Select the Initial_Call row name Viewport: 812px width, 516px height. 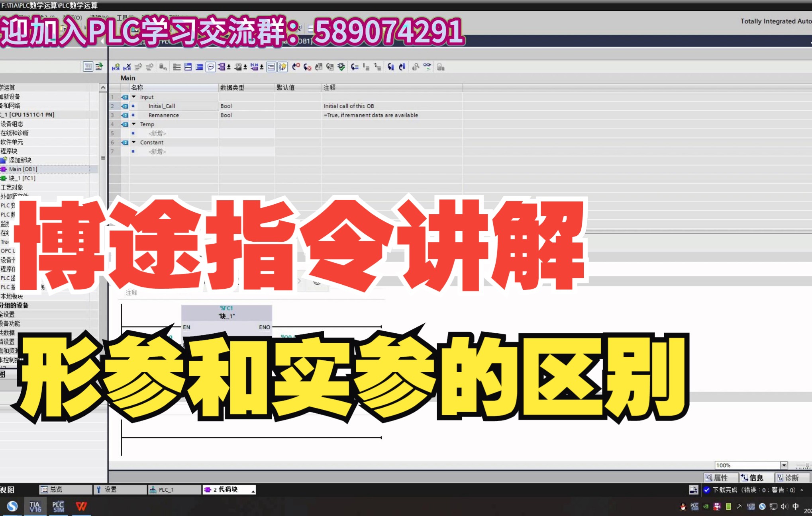click(162, 106)
